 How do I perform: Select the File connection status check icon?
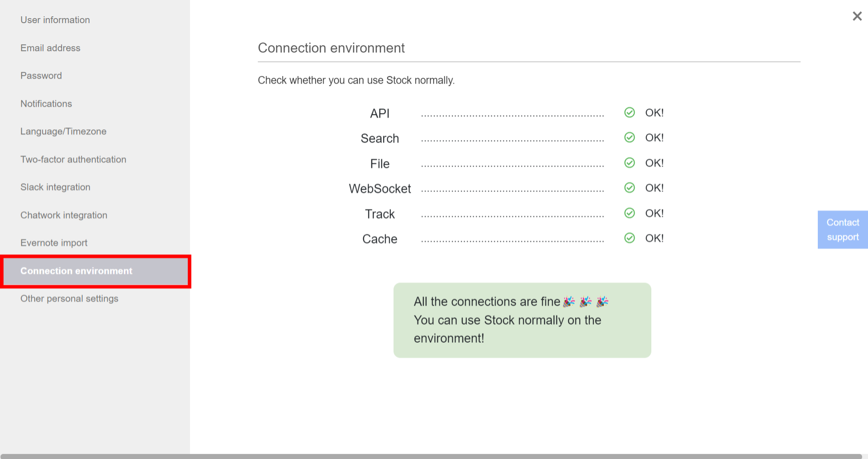[629, 162]
